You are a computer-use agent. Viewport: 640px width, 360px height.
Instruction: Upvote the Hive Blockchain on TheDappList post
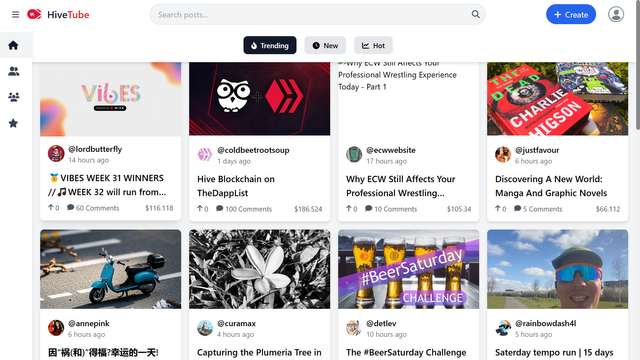(x=200, y=209)
